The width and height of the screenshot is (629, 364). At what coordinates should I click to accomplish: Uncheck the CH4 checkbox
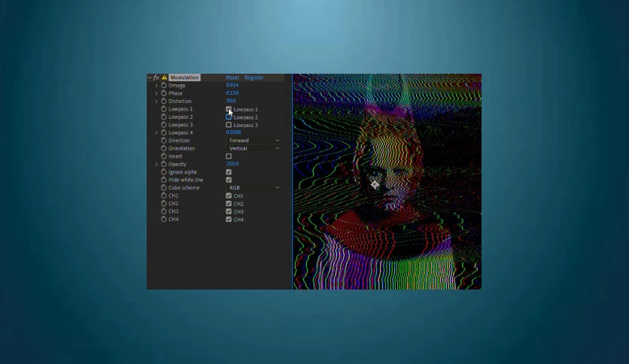coord(229,220)
